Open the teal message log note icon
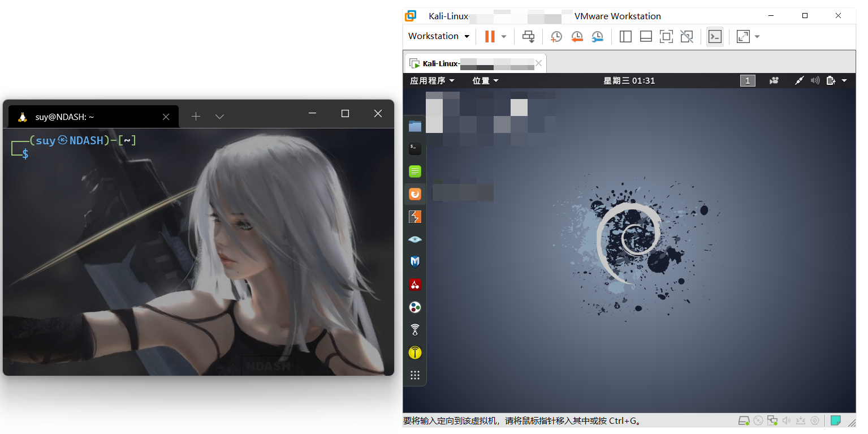Screen dimensions: 868x434 pos(836,420)
